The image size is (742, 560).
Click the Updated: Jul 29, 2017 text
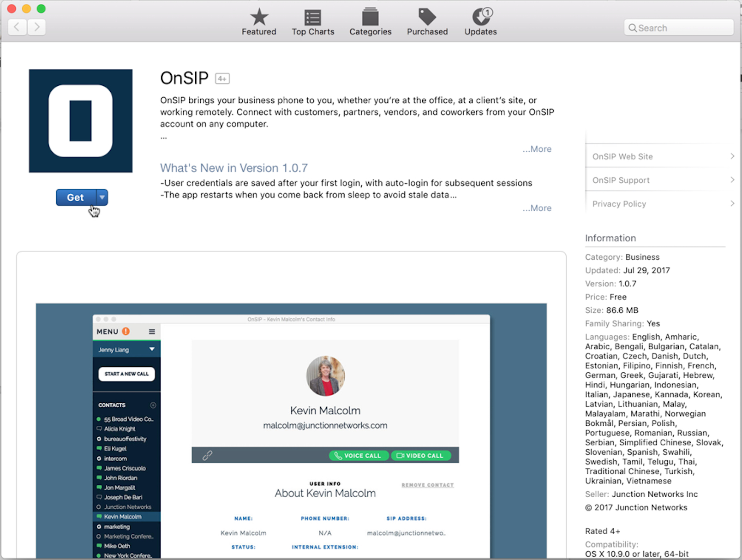coord(628,270)
